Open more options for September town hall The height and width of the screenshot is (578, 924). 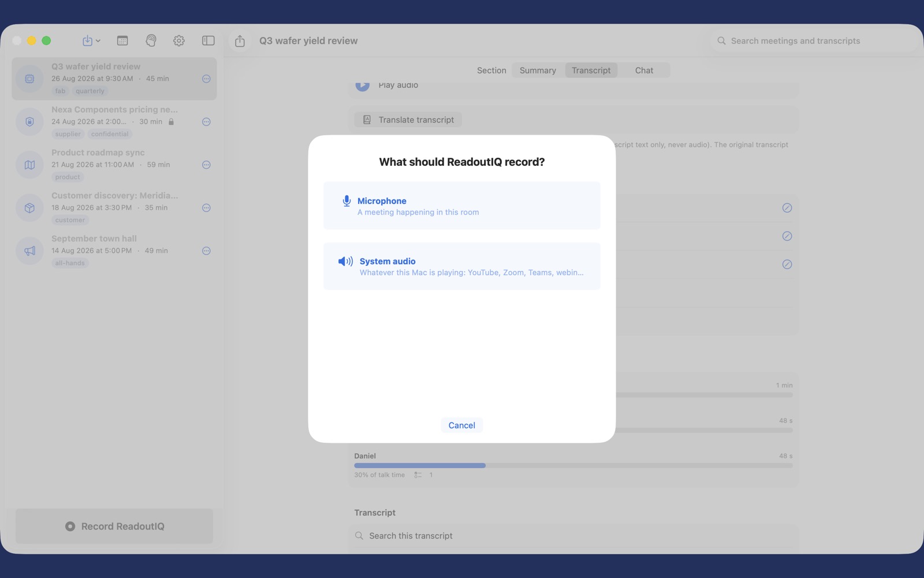click(206, 251)
